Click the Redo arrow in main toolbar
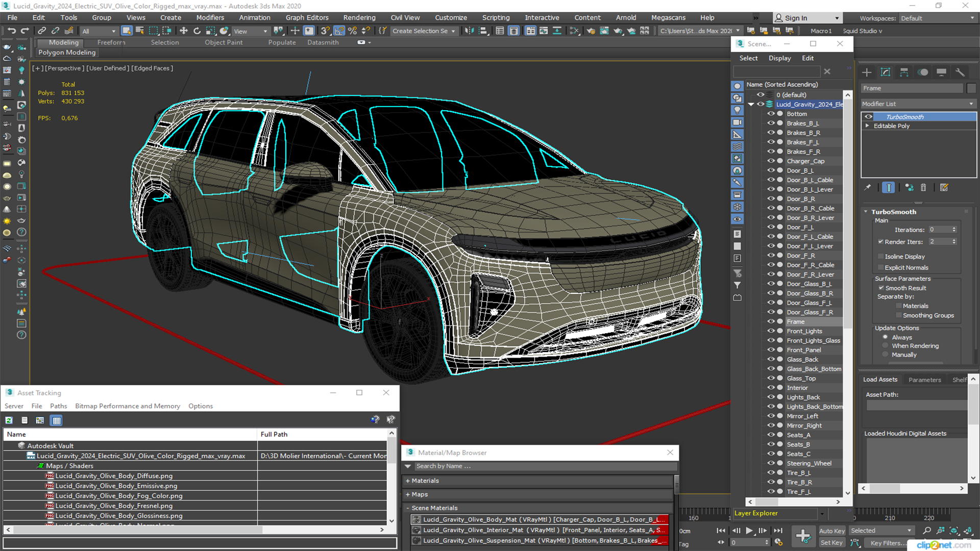980x551 pixels. [24, 31]
